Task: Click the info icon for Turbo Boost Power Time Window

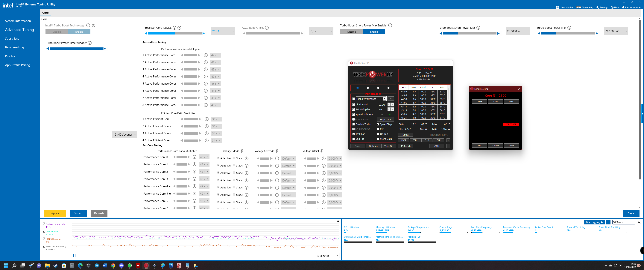Action: (90, 43)
